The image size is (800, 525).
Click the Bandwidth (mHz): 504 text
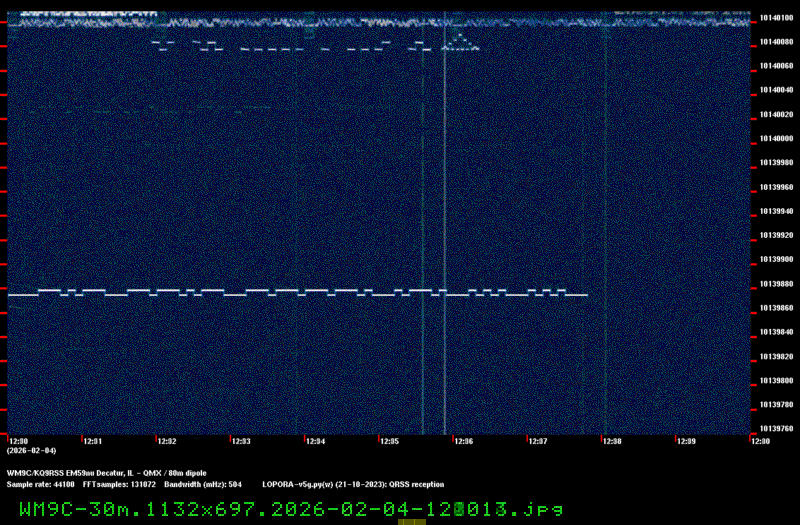coord(203,484)
